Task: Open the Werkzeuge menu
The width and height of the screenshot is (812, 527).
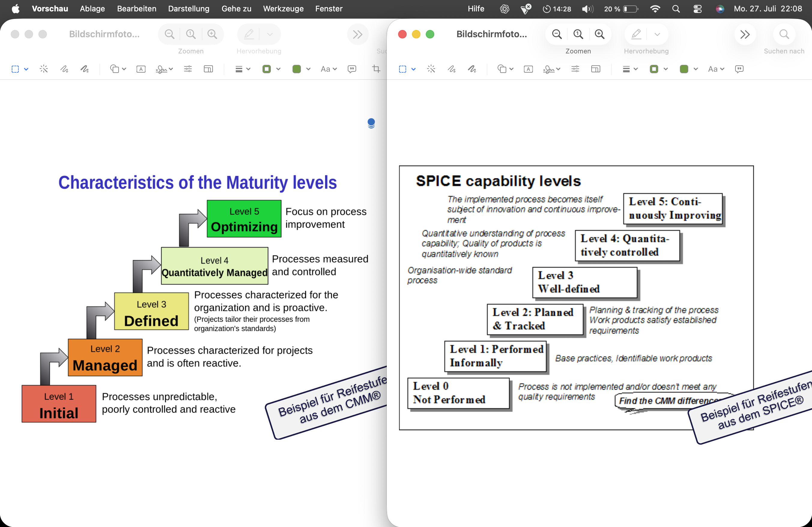Action: [x=283, y=9]
